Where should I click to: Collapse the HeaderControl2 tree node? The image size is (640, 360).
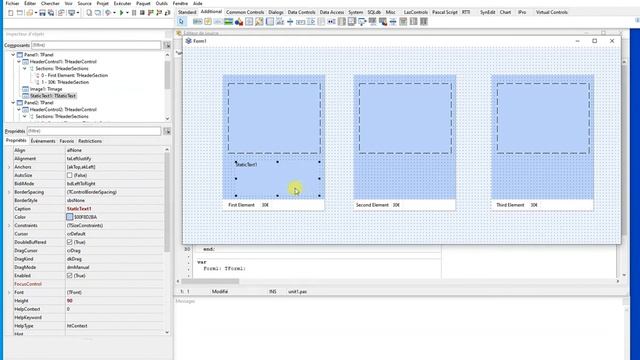(19, 109)
